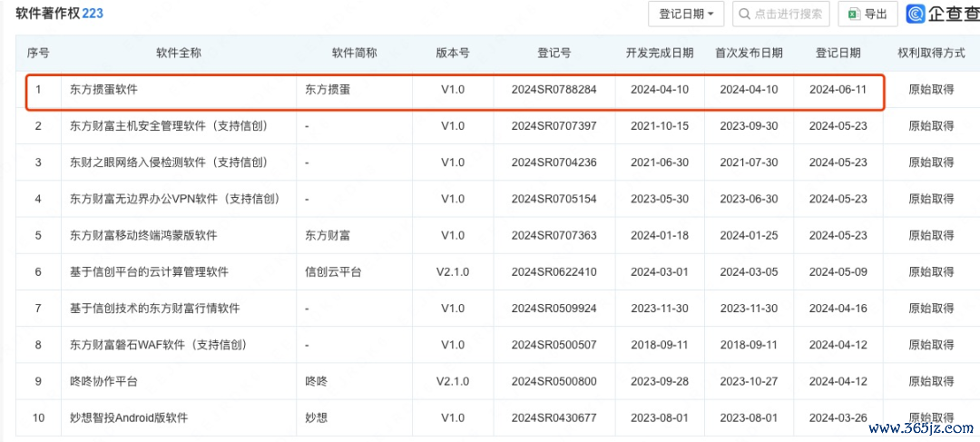Click the 权利取得方式 column header
This screenshot has width=980, height=442.
[931, 54]
